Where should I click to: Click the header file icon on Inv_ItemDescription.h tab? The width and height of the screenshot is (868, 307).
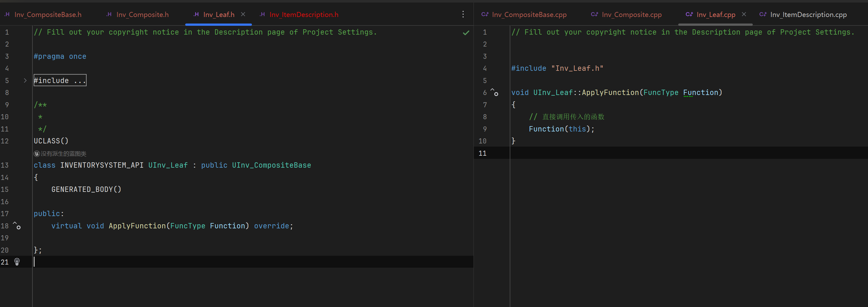pyautogui.click(x=262, y=14)
